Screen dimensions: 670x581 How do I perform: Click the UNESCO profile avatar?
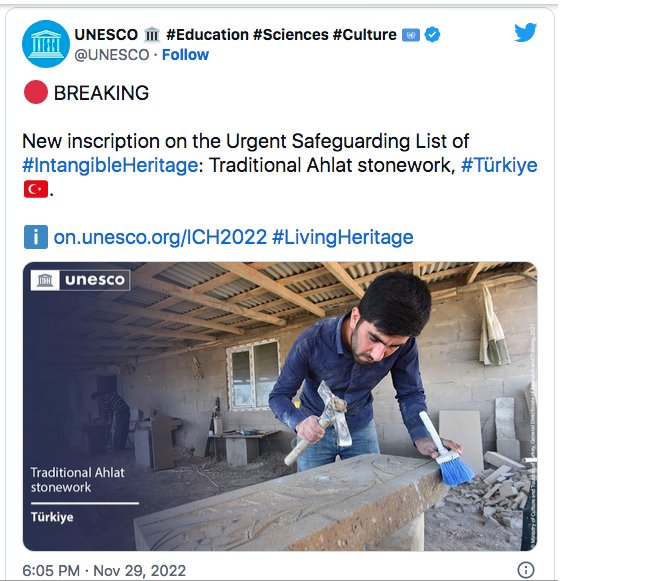[46, 44]
